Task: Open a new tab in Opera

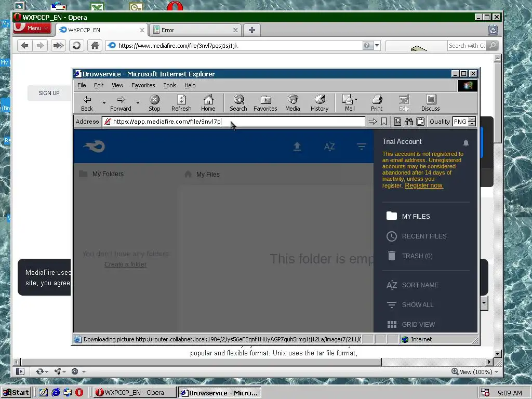Action: click(252, 30)
